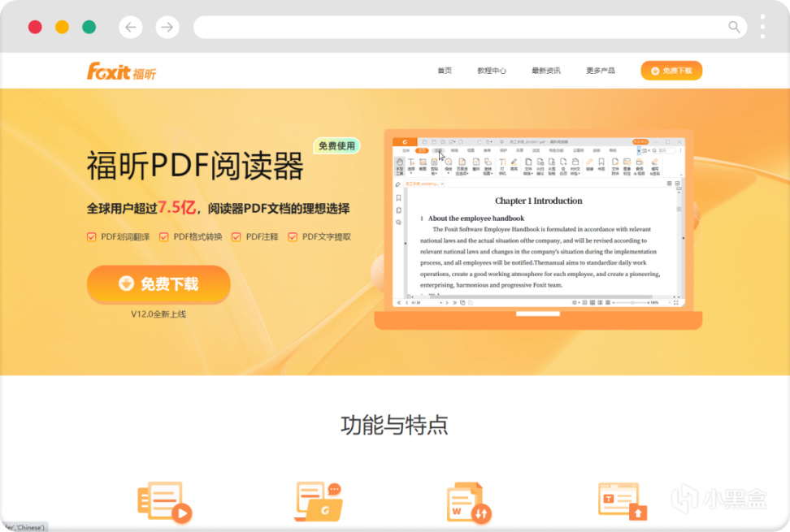The image size is (790, 532).
Task: Click the 免费使用 badge
Action: (x=336, y=146)
